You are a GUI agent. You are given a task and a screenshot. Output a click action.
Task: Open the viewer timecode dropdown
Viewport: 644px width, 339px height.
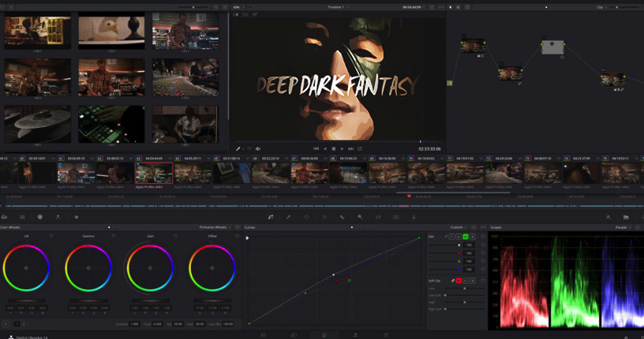(x=414, y=7)
